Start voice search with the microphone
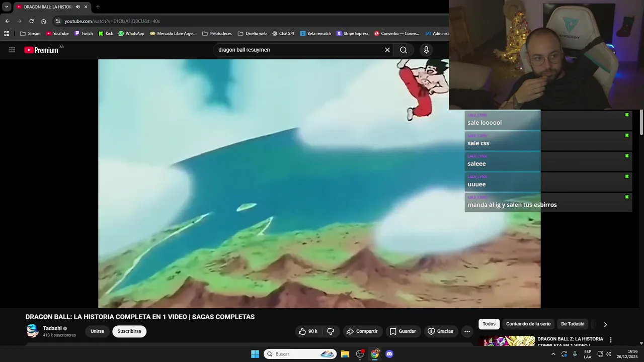This screenshot has width=644, height=362. 426,50
